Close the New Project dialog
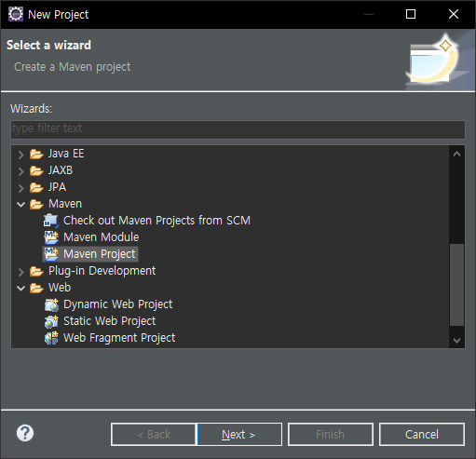 pos(454,14)
